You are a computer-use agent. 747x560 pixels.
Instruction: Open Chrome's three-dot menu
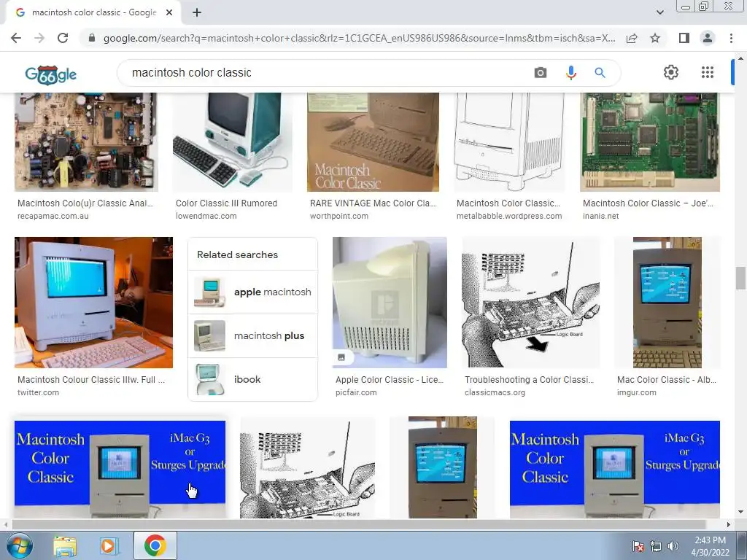(731, 38)
